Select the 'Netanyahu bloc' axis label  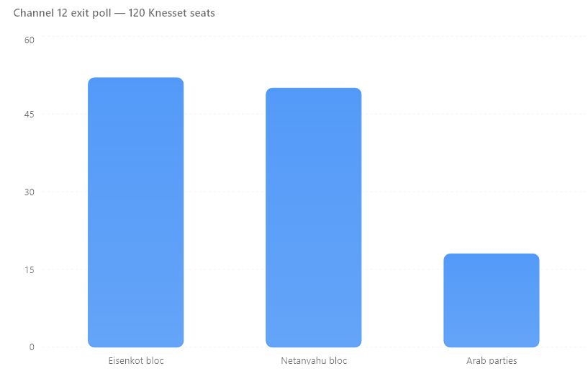pyautogui.click(x=314, y=360)
